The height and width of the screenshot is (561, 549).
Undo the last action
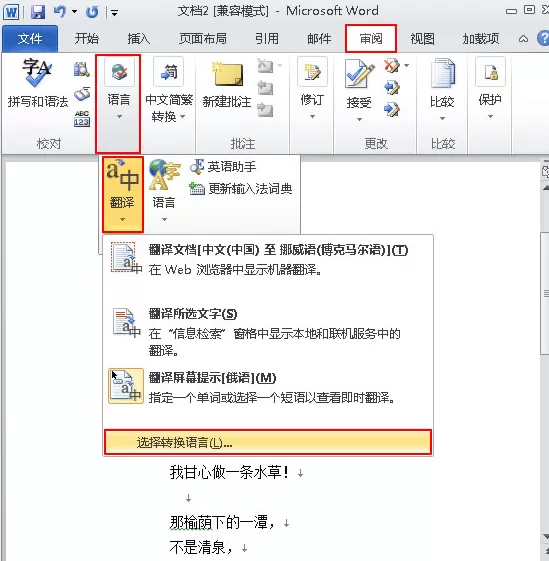(x=59, y=12)
